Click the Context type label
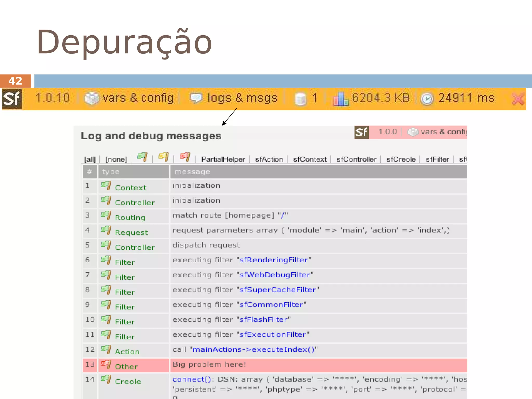Image resolution: width=532 pixels, height=399 pixels. click(x=131, y=188)
